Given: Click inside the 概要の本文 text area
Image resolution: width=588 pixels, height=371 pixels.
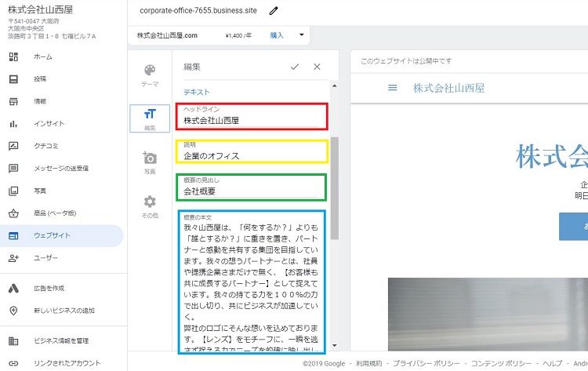Looking at the screenshot, I should (x=251, y=282).
